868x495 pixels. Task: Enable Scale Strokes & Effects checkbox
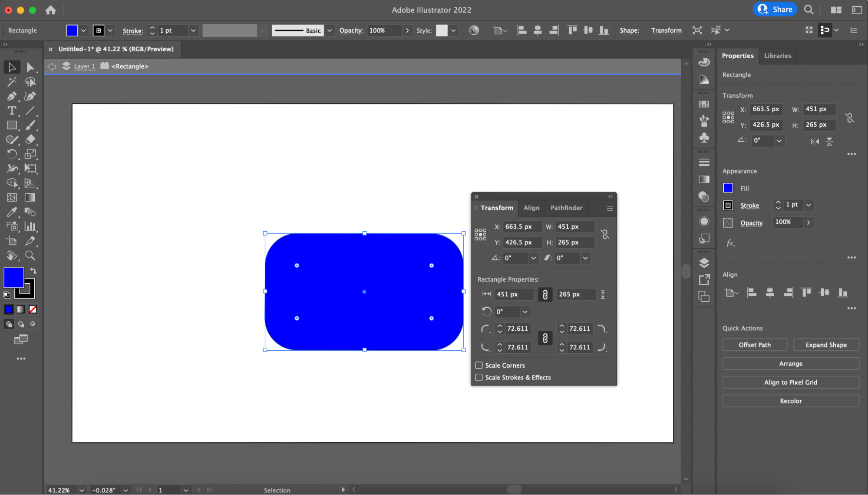pos(479,377)
